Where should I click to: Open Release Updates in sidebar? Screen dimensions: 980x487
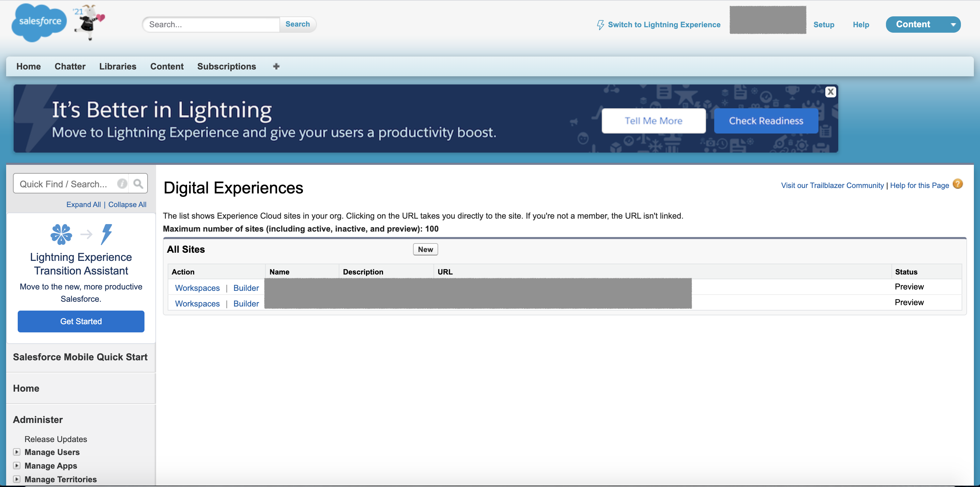tap(56, 439)
